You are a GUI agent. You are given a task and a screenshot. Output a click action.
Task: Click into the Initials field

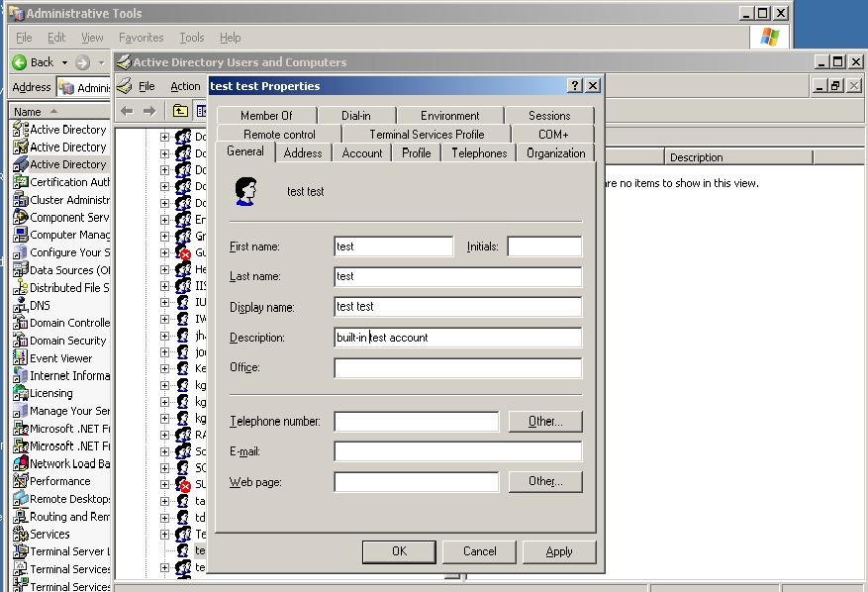[544, 247]
